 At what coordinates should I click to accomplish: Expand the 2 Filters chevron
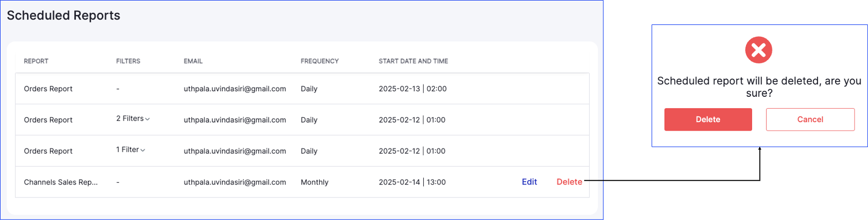coord(147,119)
